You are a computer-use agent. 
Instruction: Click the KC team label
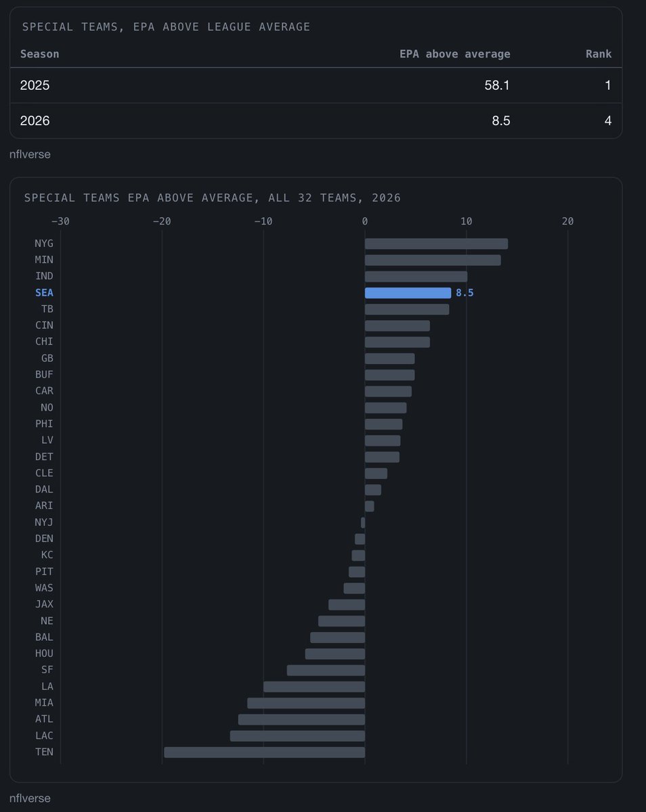pyautogui.click(x=47, y=556)
